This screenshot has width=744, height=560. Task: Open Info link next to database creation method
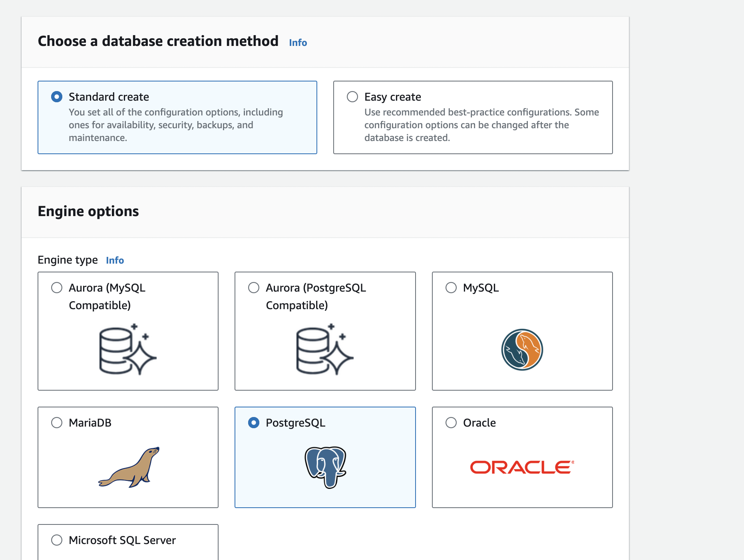point(298,42)
